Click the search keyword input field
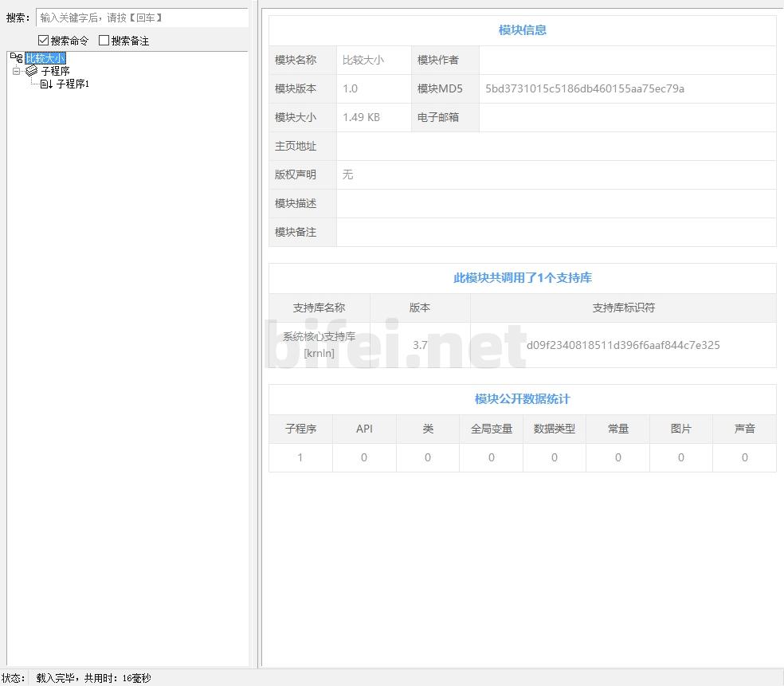This screenshot has height=686, width=784. (142, 18)
